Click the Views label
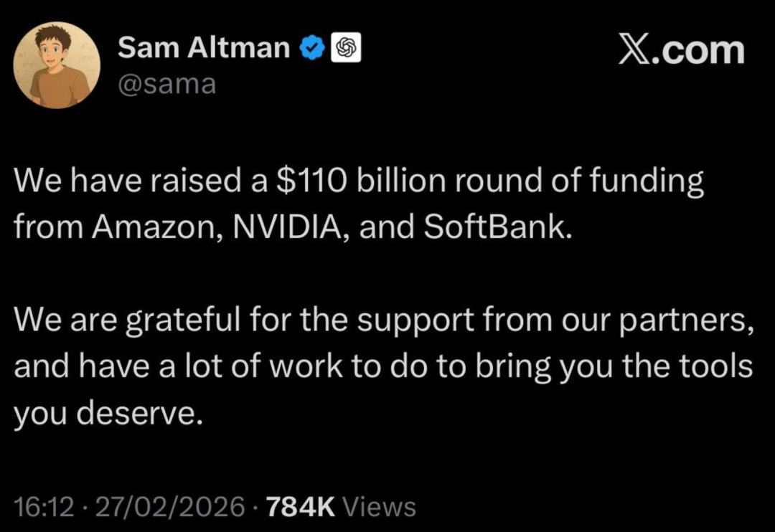The width and height of the screenshot is (775, 532). 380,507
